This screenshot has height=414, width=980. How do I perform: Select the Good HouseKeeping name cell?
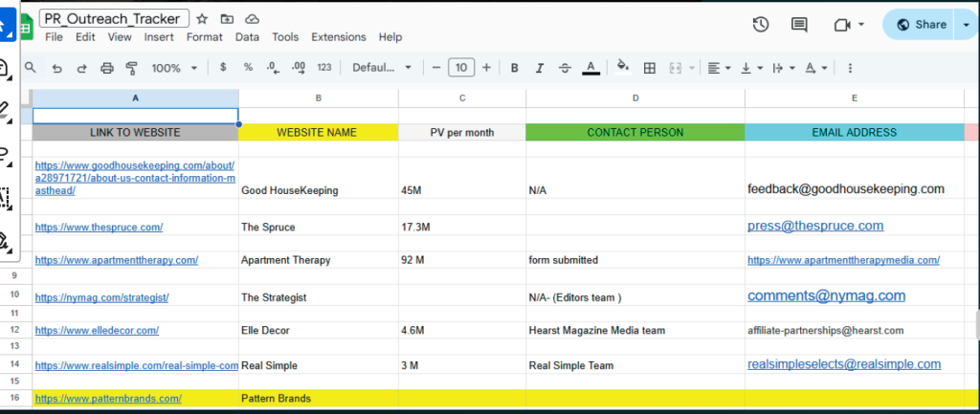[x=318, y=178]
